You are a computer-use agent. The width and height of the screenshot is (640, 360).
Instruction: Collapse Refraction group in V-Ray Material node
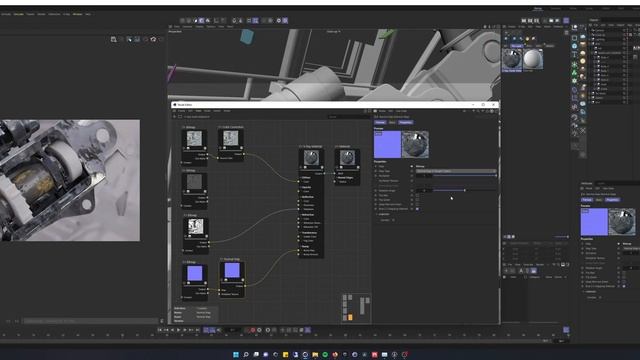click(300, 215)
